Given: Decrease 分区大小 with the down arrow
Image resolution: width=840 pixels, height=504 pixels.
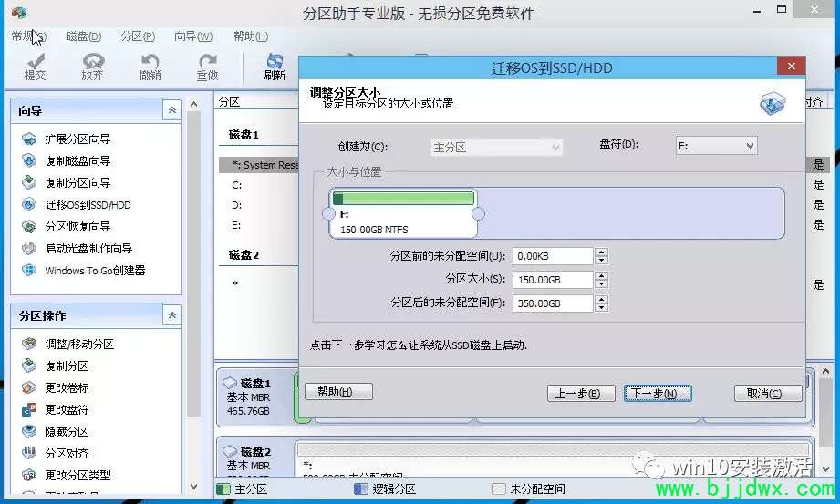Looking at the screenshot, I should [602, 283].
